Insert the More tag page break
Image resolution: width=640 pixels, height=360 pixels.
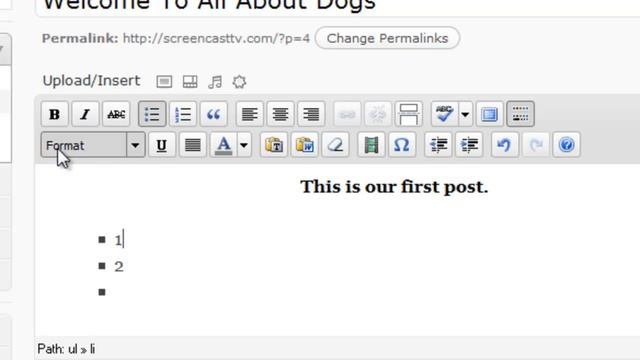pyautogui.click(x=409, y=114)
